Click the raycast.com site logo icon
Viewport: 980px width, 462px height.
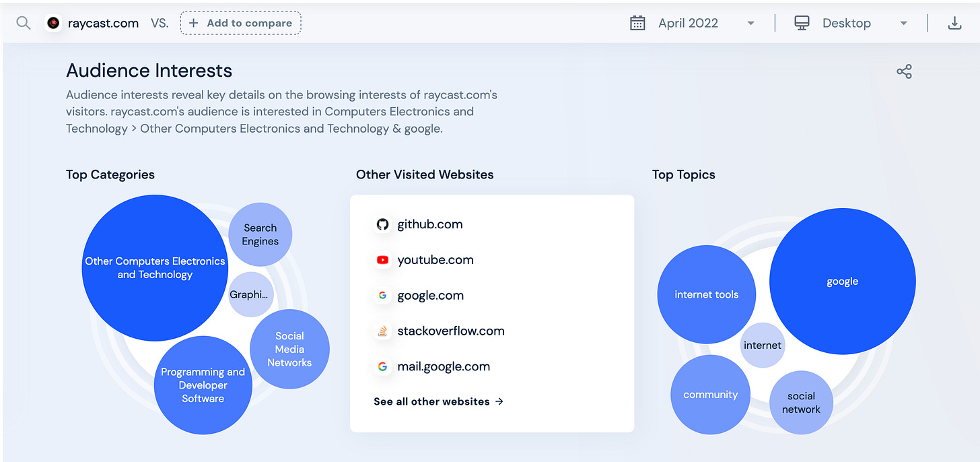(x=53, y=24)
